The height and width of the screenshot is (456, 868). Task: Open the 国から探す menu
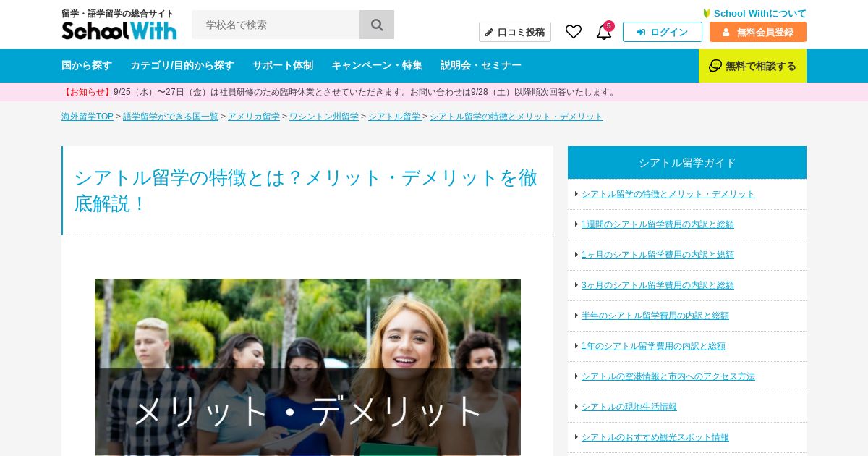pos(87,65)
